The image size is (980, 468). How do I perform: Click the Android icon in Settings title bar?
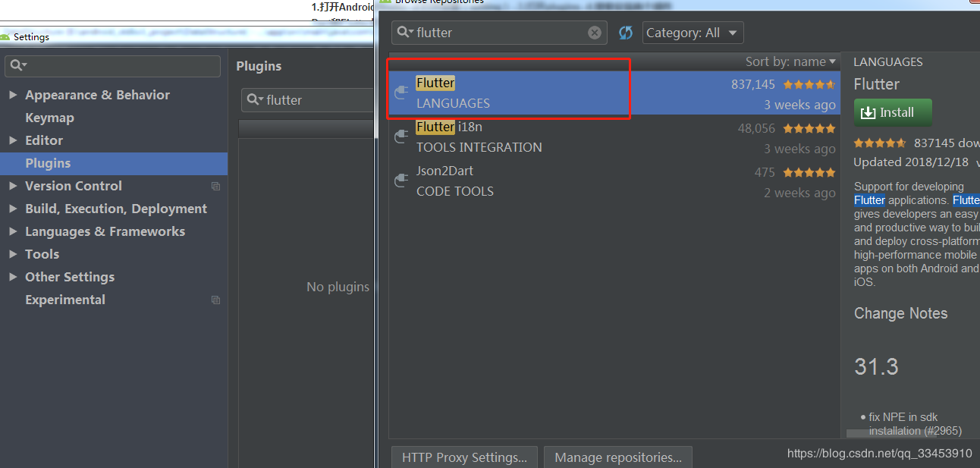5,36
